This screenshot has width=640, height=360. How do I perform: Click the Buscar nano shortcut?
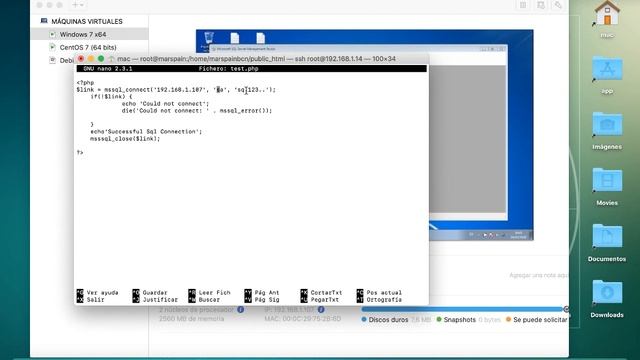click(x=204, y=300)
